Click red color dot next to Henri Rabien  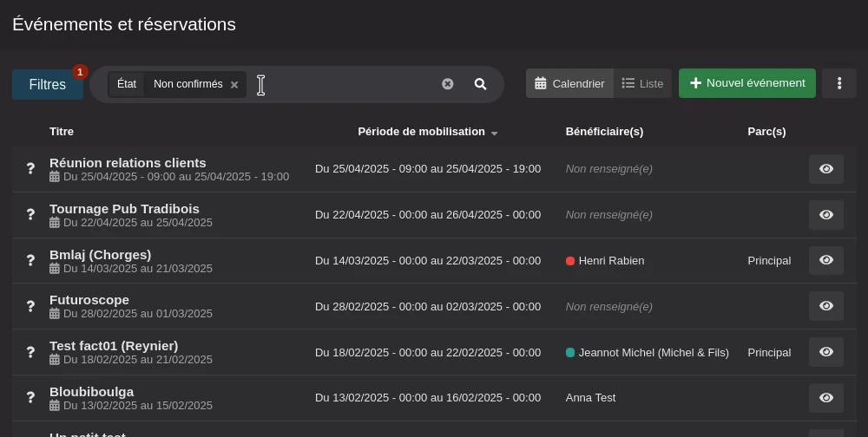(570, 261)
